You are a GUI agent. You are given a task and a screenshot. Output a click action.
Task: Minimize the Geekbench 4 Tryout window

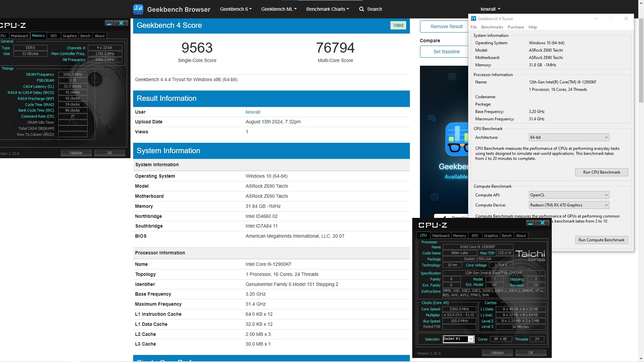tap(596, 19)
